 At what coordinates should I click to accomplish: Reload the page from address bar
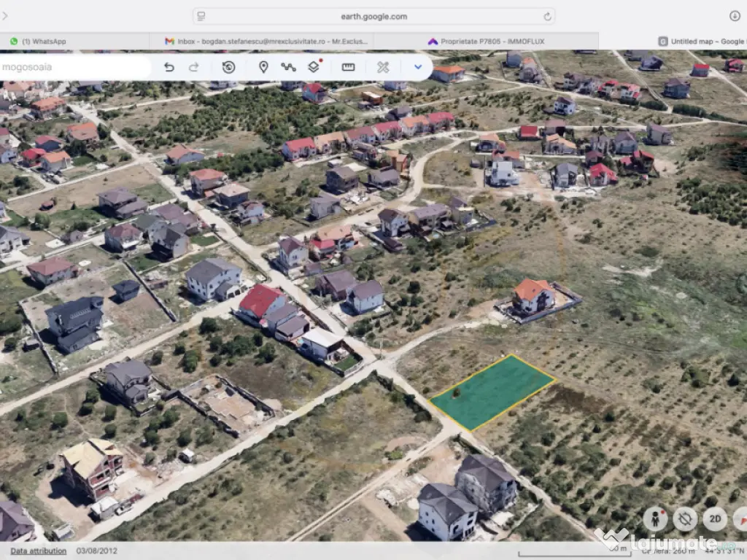tap(547, 16)
